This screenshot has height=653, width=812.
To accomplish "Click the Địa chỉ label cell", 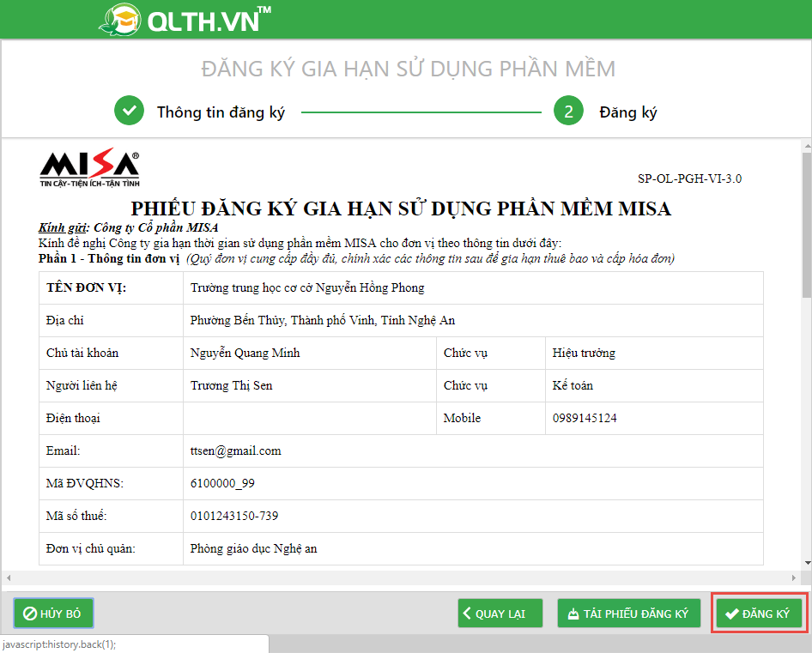I will 112,321.
